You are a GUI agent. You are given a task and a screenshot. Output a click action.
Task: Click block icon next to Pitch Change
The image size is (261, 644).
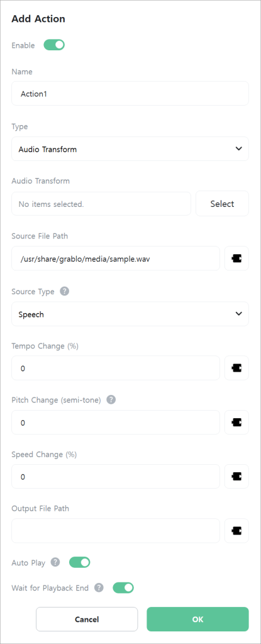tap(236, 422)
